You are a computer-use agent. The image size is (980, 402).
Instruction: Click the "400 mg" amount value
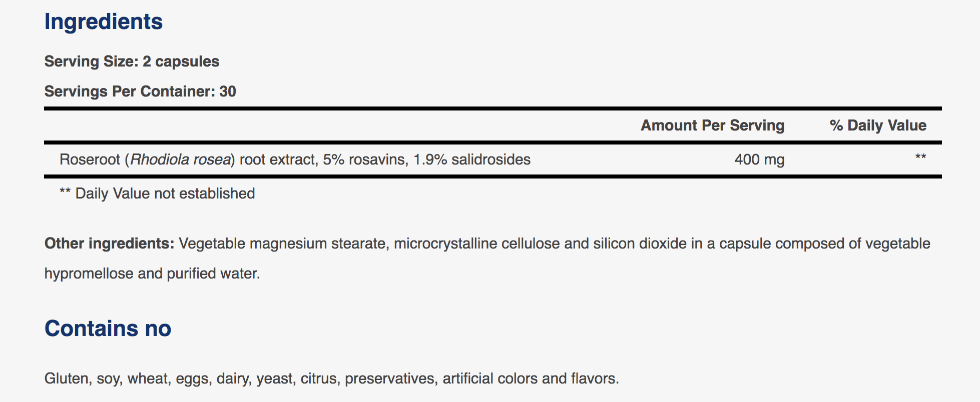tap(759, 159)
